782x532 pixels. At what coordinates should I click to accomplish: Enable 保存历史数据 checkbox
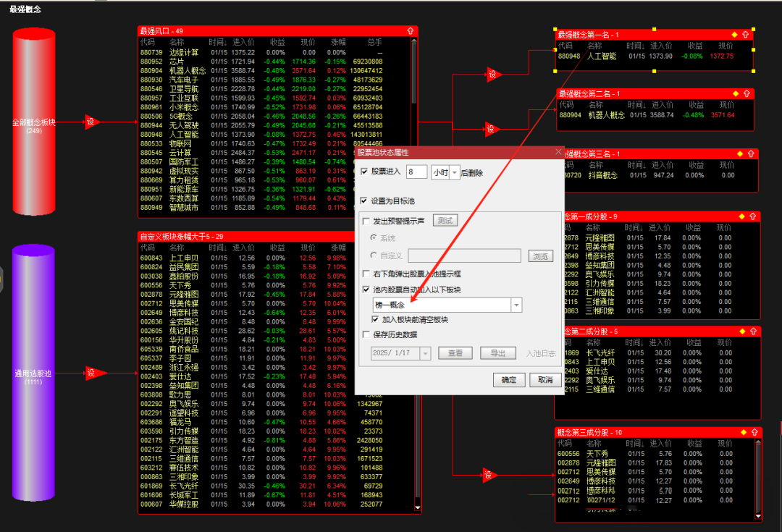[x=366, y=334]
